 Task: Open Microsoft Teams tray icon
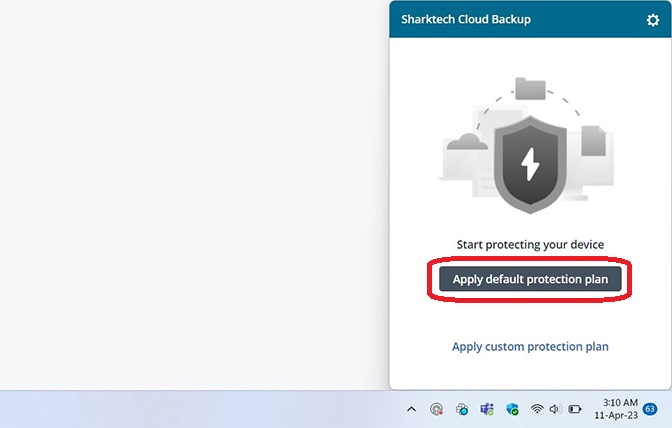click(x=487, y=409)
